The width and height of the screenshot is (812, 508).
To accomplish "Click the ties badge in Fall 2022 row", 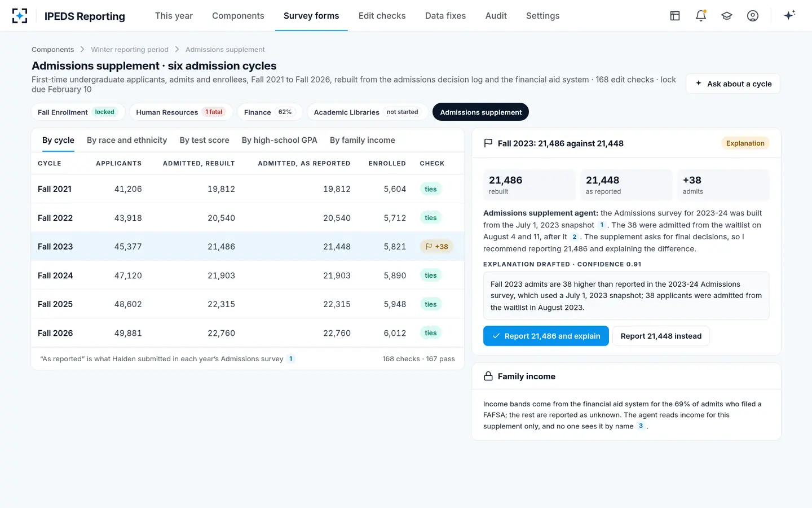I will [431, 218].
